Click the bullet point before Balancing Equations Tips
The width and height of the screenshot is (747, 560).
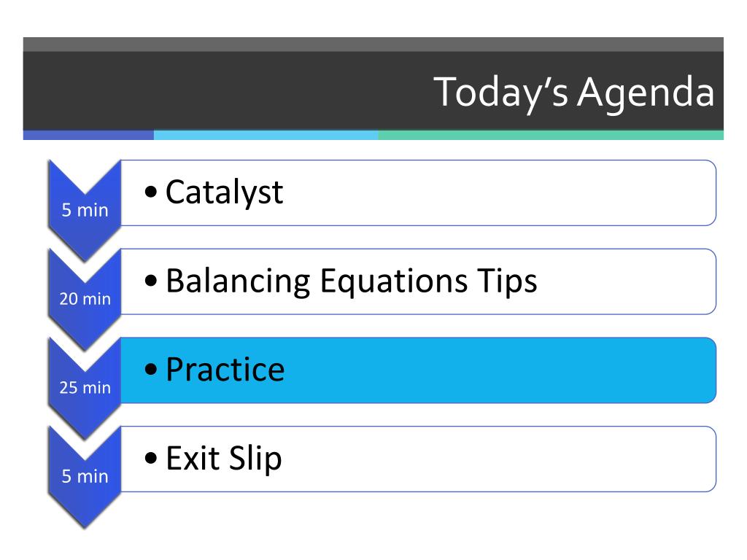pos(150,281)
